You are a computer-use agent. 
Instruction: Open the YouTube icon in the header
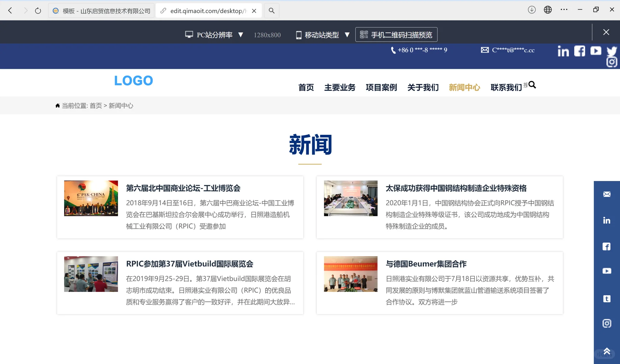click(x=596, y=51)
